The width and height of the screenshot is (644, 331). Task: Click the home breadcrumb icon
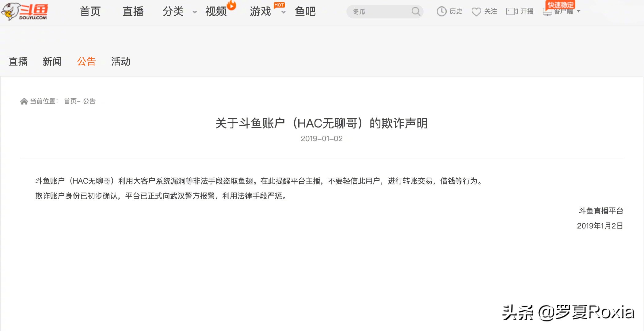24,101
